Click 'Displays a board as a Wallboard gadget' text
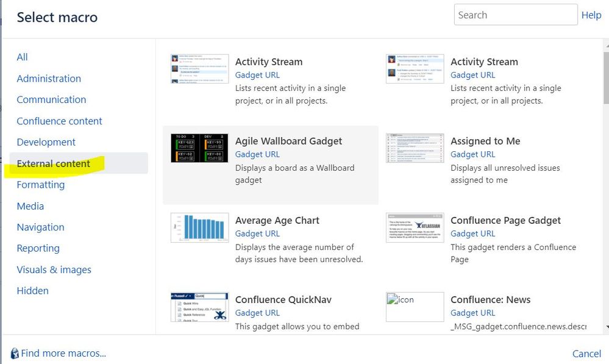Screen dimensions: 609x364 pyautogui.click(x=295, y=174)
